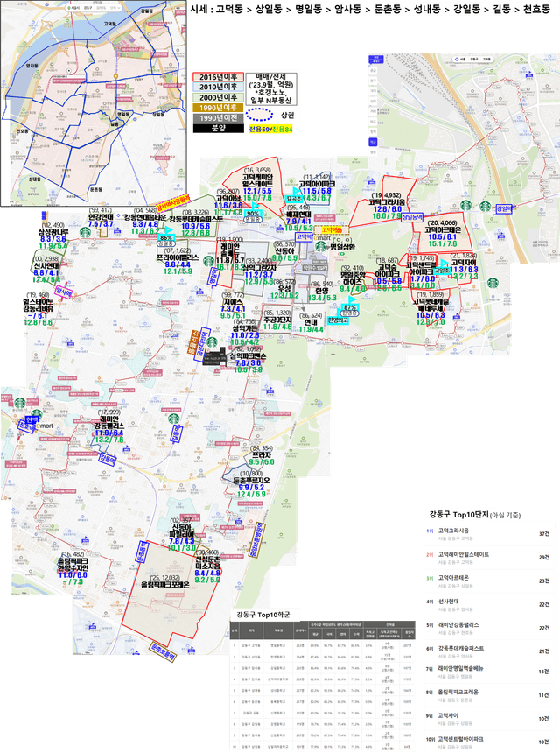Click the 천호동 label on inset district map

pyautogui.click(x=22, y=131)
